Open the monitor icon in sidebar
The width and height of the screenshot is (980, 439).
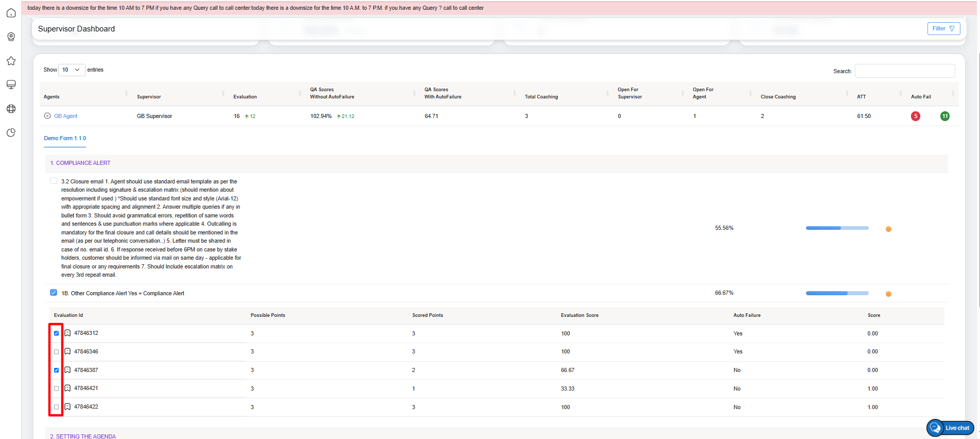pyautogui.click(x=11, y=85)
